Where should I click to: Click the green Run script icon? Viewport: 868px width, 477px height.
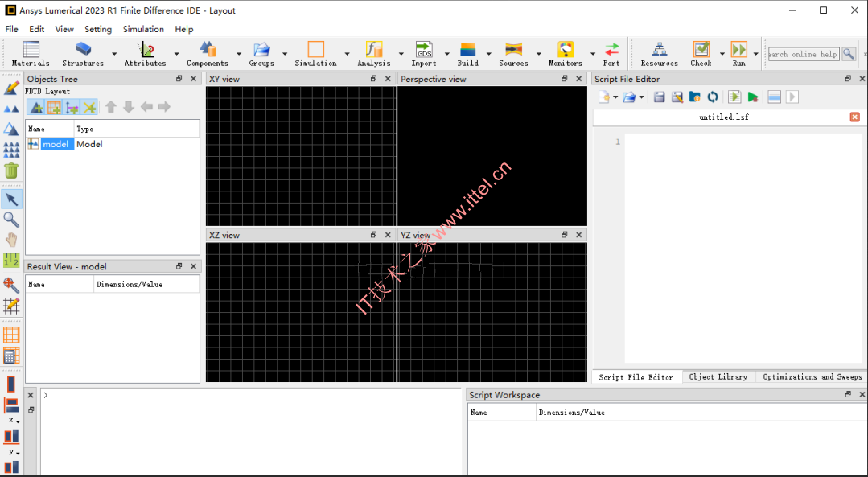pyautogui.click(x=752, y=97)
